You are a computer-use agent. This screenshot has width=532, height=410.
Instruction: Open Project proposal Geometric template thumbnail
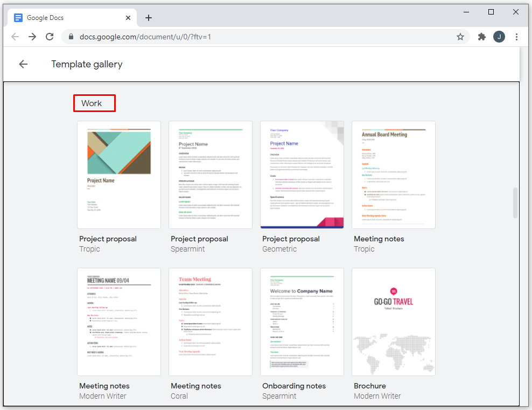click(302, 175)
